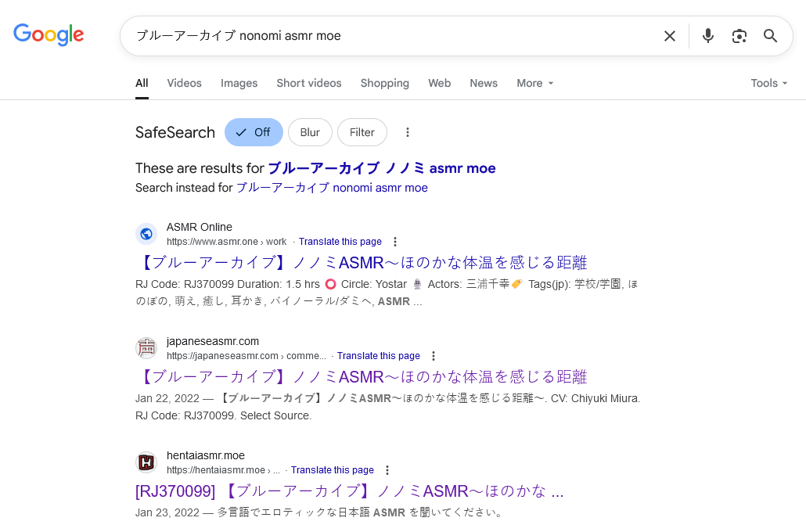The width and height of the screenshot is (806, 532).
Task: Start voice search with microphone icon
Action: coord(708,36)
